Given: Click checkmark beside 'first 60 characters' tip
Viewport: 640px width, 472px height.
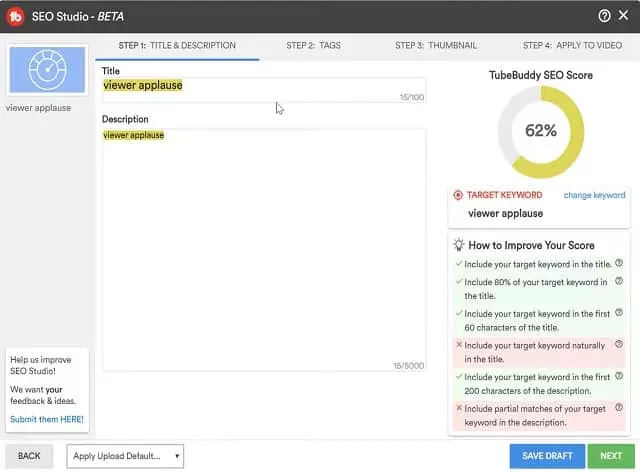Looking at the screenshot, I should 459,313.
